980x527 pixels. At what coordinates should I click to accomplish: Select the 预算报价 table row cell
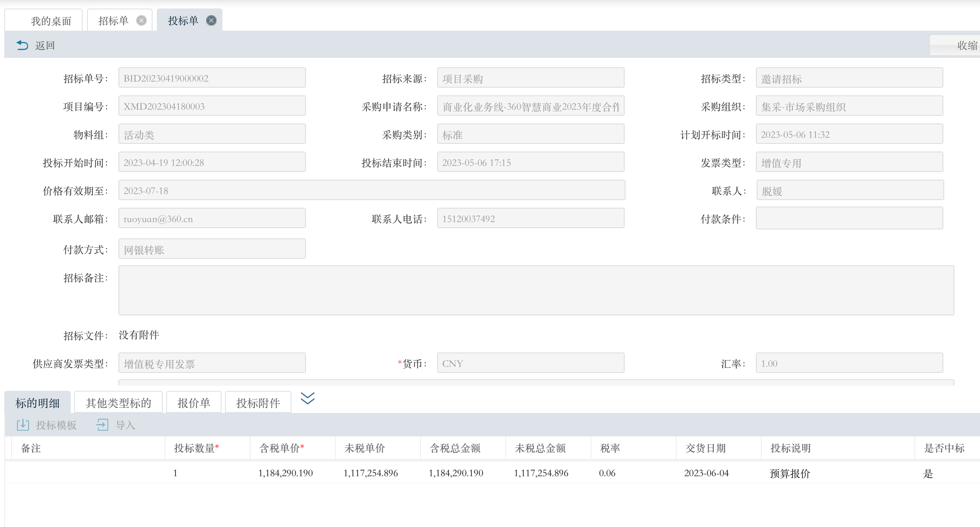coord(790,473)
